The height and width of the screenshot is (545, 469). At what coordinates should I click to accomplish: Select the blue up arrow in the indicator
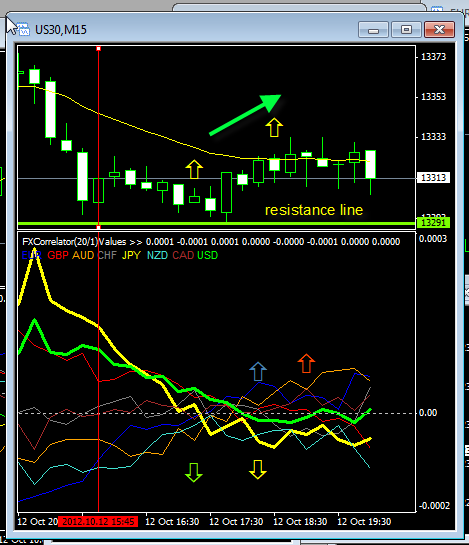pyautogui.click(x=258, y=371)
